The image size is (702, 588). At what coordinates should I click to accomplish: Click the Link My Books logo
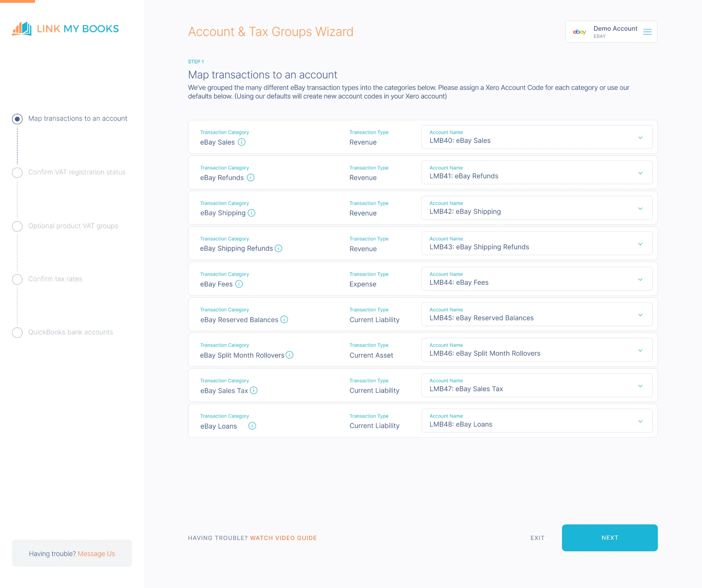65,29
